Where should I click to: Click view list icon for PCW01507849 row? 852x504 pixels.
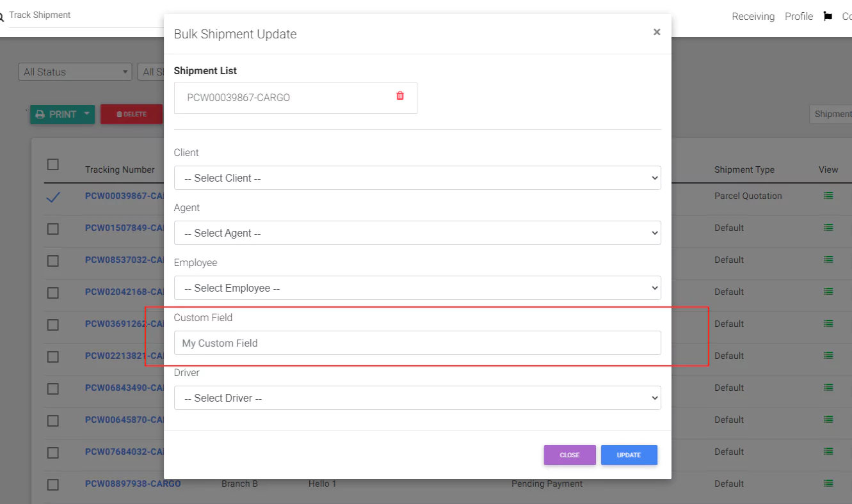(x=828, y=228)
